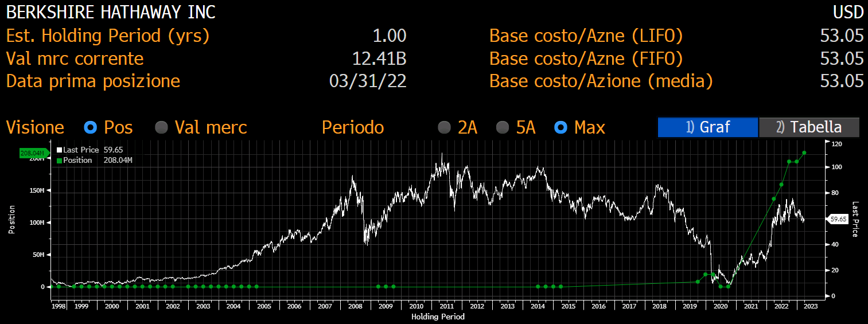Choose the 2A period option
868x324 pixels.
coord(444,127)
